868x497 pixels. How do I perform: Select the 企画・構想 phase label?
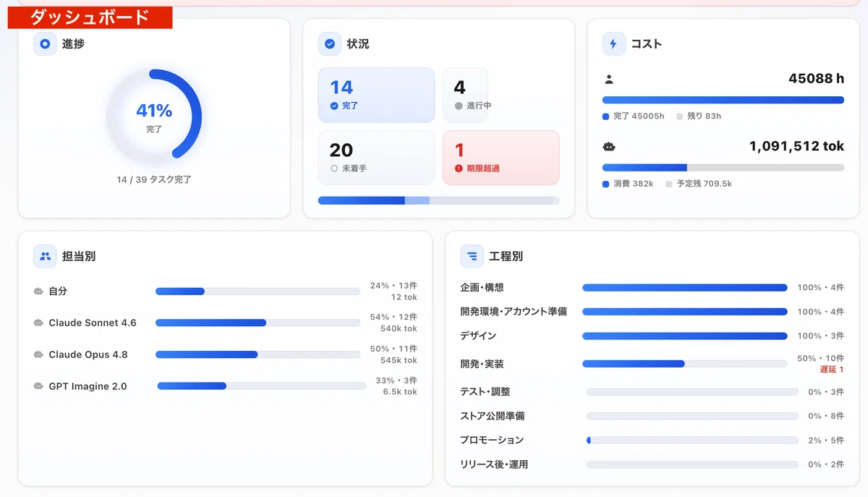(482, 288)
